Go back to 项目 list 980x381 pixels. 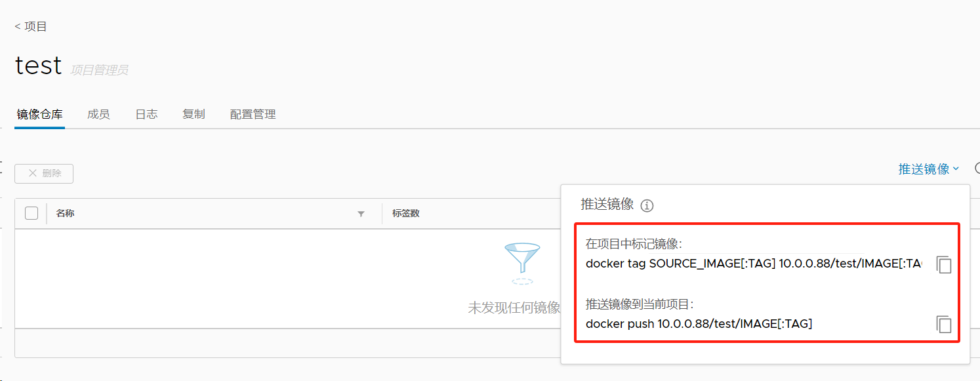point(31,26)
